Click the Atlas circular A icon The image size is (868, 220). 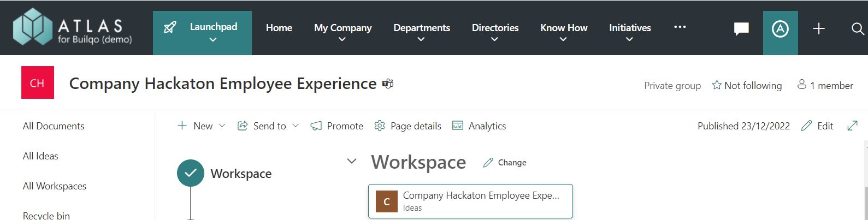(x=780, y=28)
